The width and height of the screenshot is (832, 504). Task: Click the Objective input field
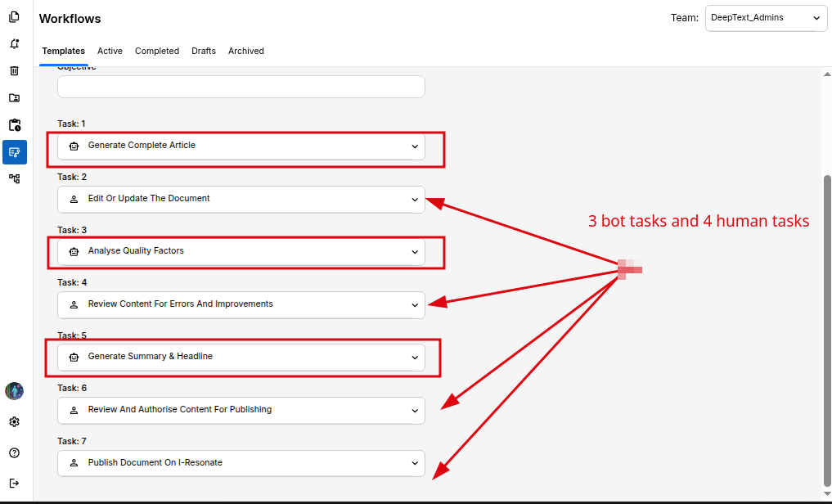click(241, 87)
